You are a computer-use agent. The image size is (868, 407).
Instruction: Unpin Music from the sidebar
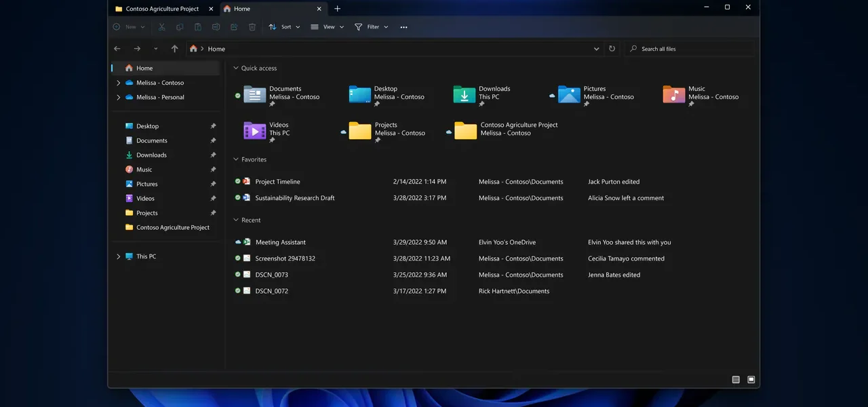tap(213, 169)
